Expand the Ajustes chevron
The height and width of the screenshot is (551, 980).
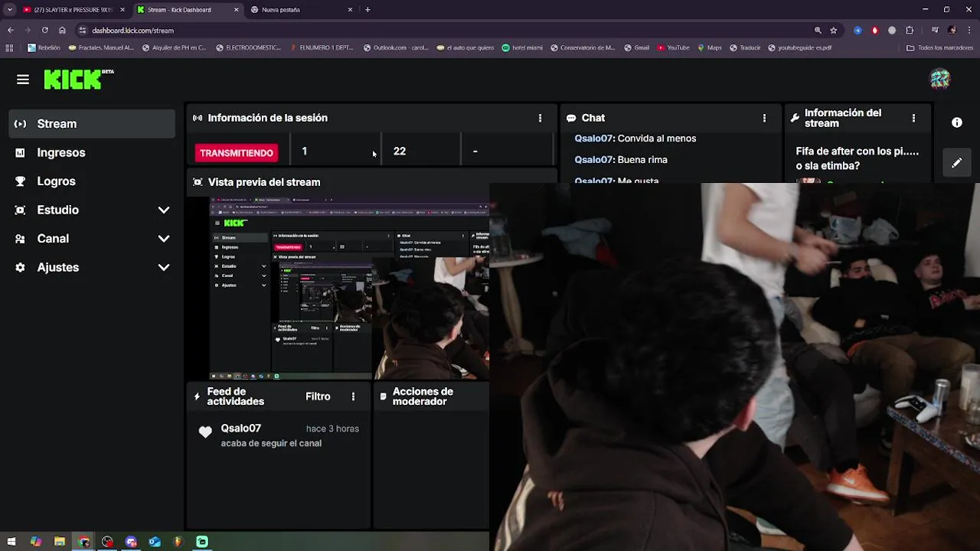[164, 267]
